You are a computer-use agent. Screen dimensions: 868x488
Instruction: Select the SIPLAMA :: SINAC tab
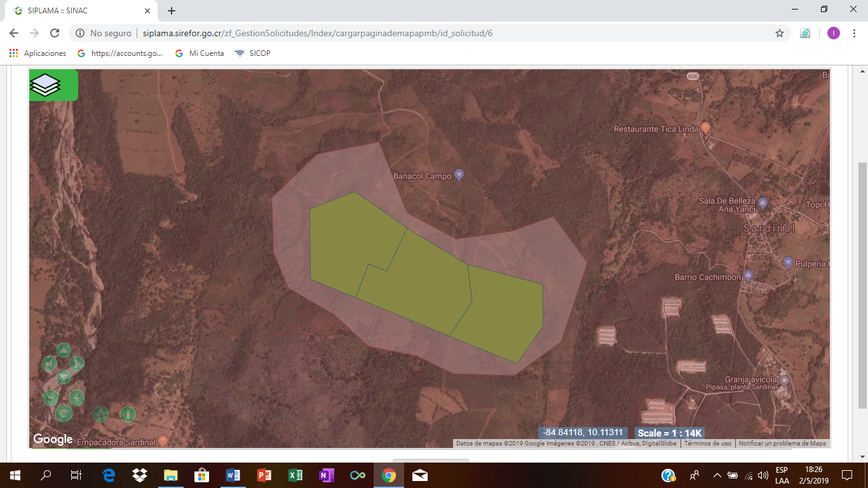click(x=79, y=11)
